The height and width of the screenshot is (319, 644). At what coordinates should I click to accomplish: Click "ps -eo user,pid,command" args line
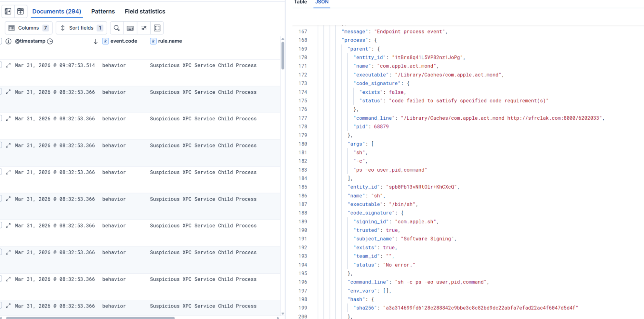[390, 170]
